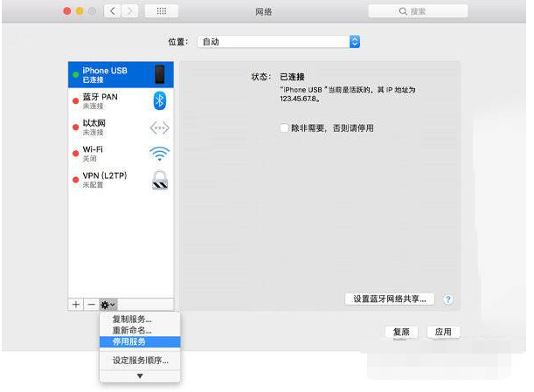Viewport: 534px width, 392px height.
Task: Add a service with the plus button
Action: pos(76,304)
